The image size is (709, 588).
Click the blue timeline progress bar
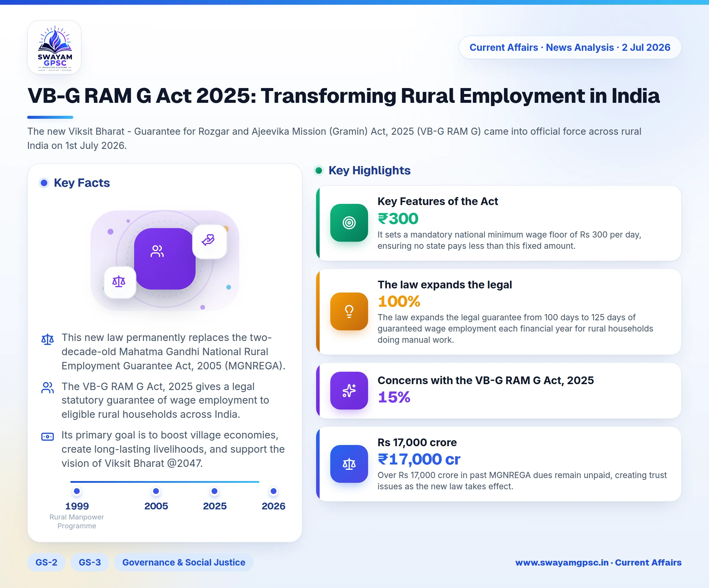tap(165, 482)
